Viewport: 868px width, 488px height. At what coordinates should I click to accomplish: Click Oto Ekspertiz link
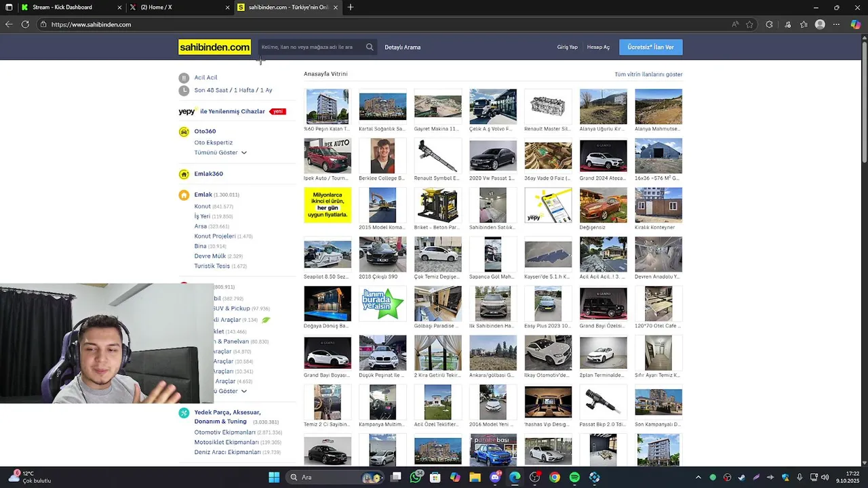click(214, 143)
